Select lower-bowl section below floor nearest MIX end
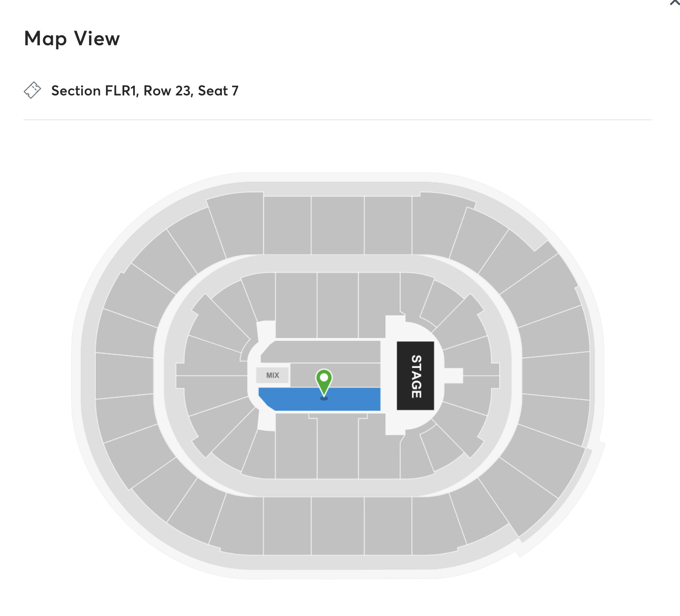The image size is (680, 616). click(296, 446)
